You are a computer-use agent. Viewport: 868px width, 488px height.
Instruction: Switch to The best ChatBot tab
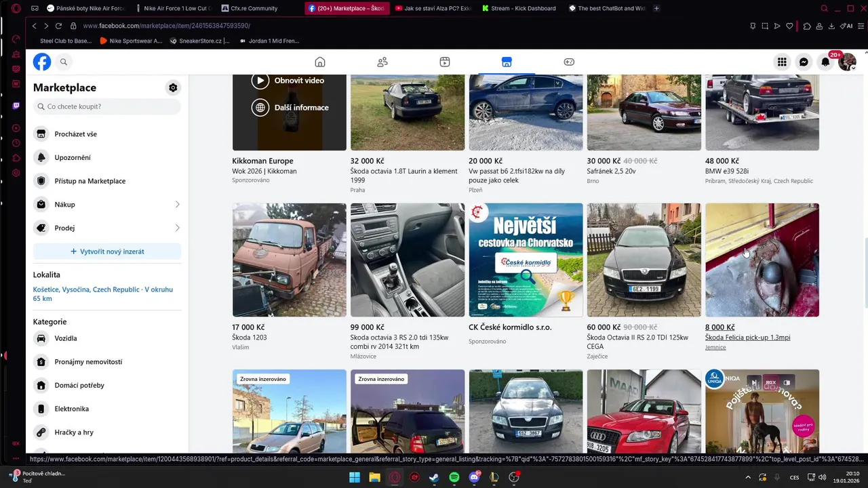[x=608, y=8]
